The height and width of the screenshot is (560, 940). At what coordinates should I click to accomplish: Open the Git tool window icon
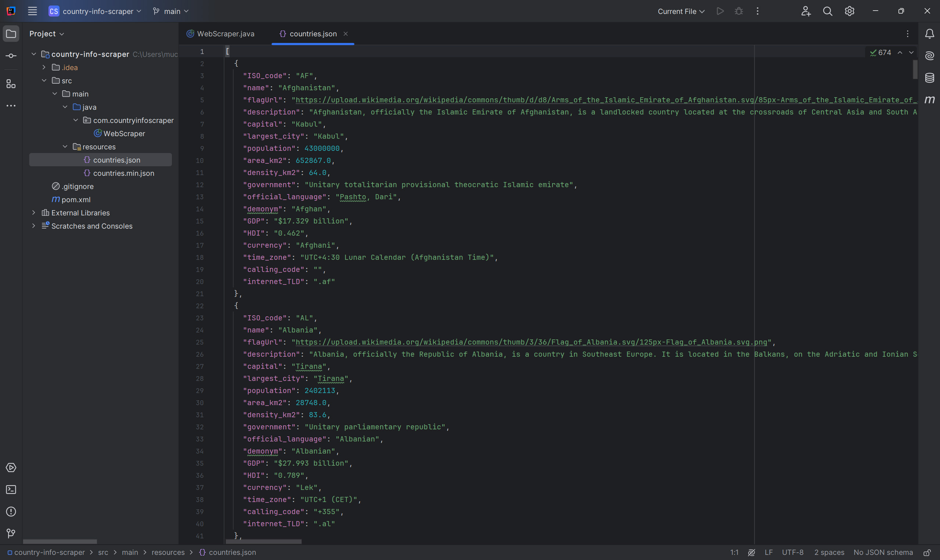point(11,533)
